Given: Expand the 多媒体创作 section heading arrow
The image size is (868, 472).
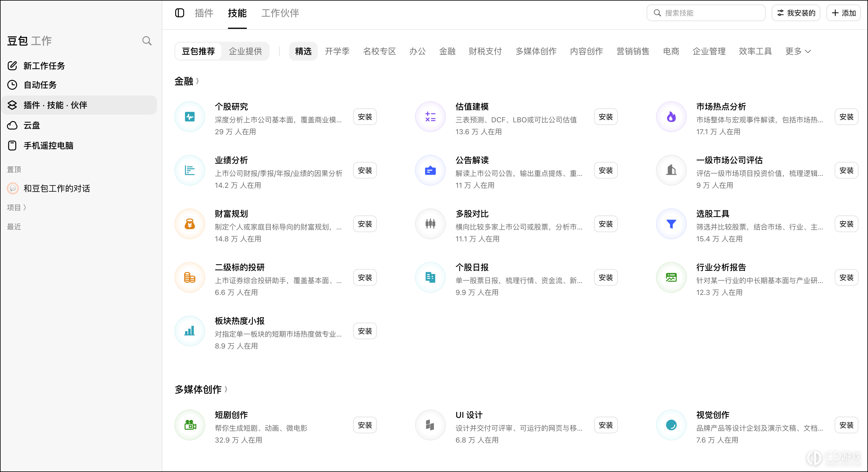Looking at the screenshot, I should click(x=226, y=389).
